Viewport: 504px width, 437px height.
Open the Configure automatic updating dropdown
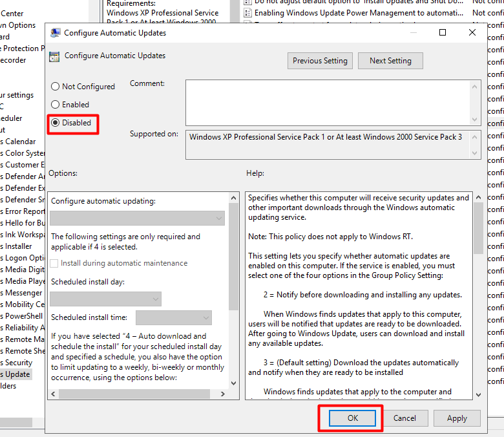point(138,218)
